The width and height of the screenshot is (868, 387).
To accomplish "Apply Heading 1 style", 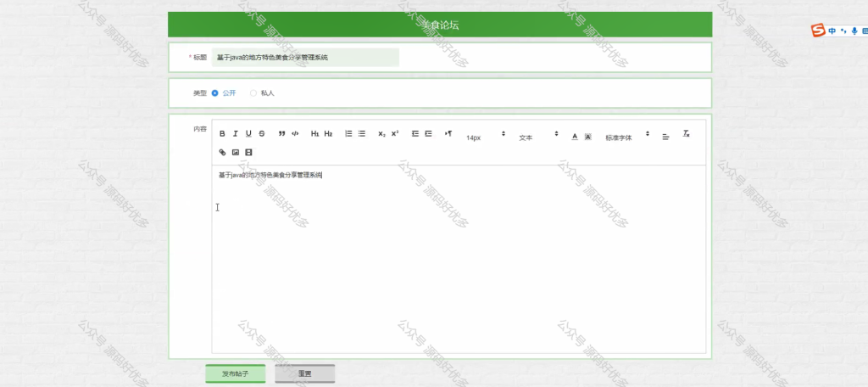I will pyautogui.click(x=315, y=133).
